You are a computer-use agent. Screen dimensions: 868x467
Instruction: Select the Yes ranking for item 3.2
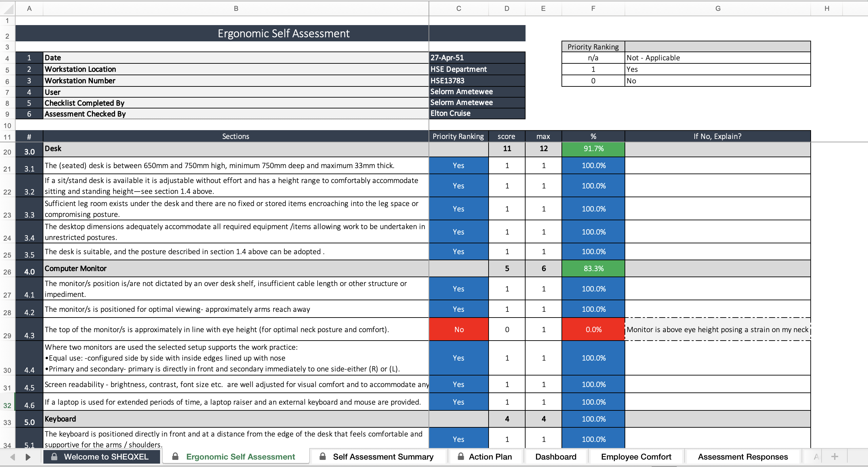pos(459,186)
